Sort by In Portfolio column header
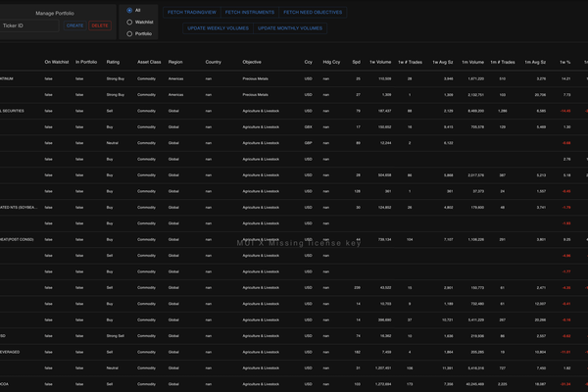Viewport: 588px width, 392px height. pyautogui.click(x=86, y=61)
